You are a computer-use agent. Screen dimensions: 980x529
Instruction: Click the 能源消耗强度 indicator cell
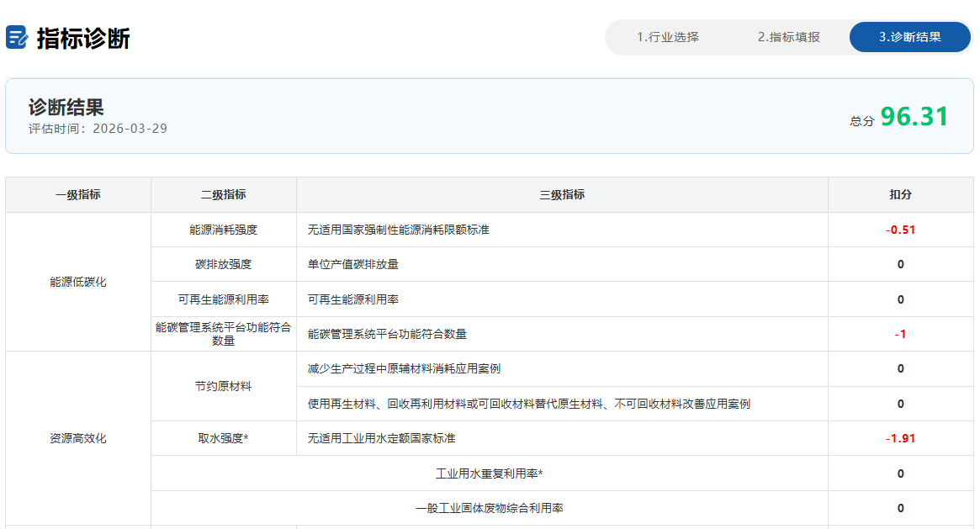click(223, 230)
